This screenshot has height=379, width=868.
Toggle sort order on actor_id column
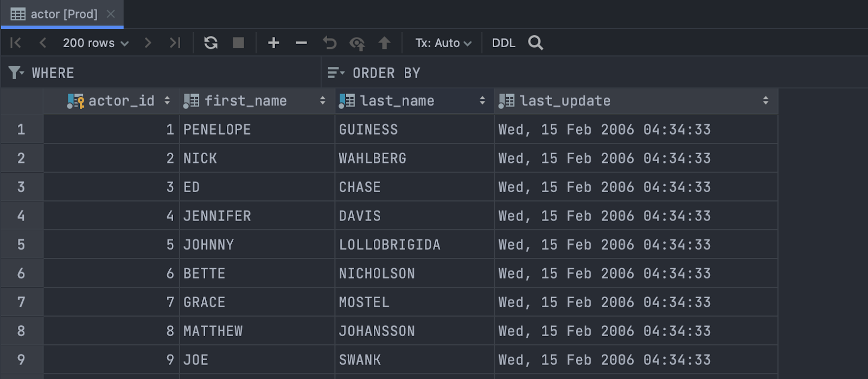[167, 101]
